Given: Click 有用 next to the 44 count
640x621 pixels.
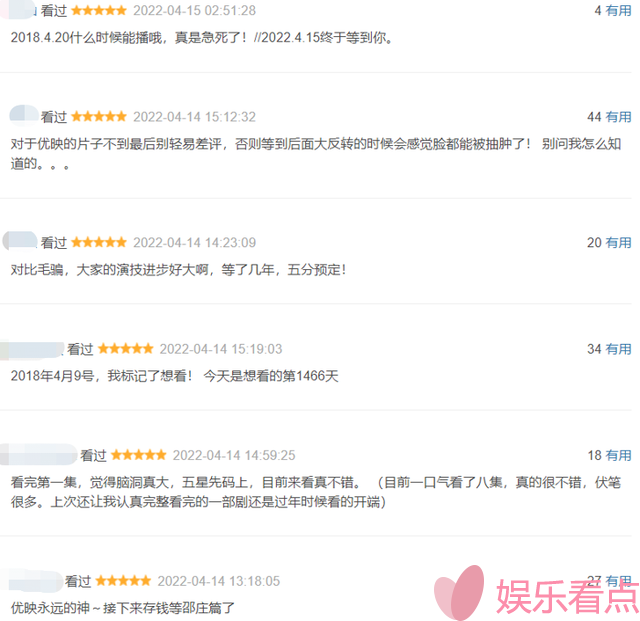Looking at the screenshot, I should (x=618, y=117).
